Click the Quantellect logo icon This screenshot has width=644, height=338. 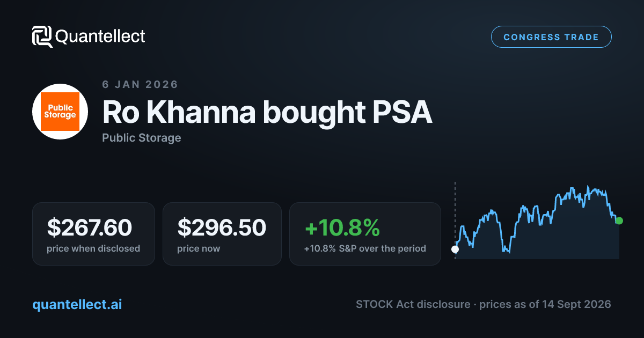42,36
